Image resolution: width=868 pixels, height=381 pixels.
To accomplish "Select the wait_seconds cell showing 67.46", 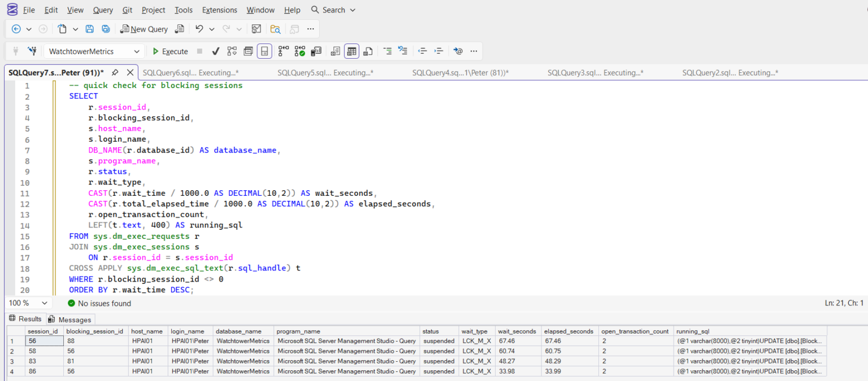I will (x=518, y=341).
